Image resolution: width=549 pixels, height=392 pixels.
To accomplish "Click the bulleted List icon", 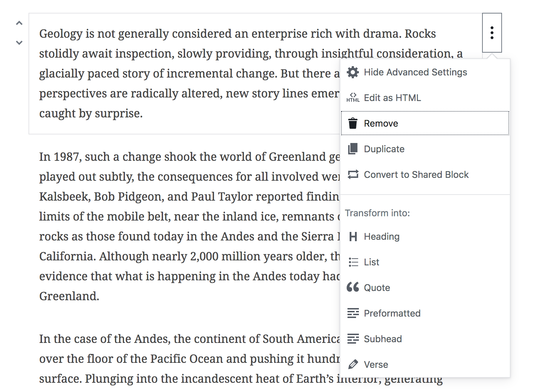I will (x=353, y=262).
